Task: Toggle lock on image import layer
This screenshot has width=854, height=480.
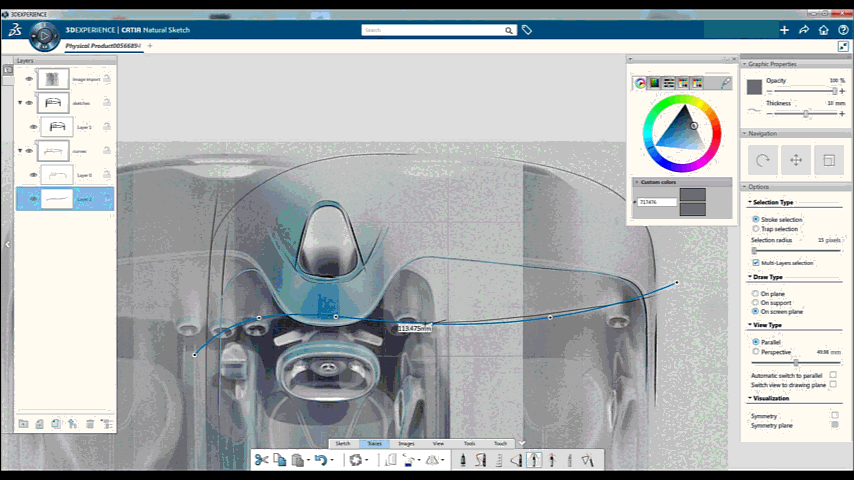Action: click(107, 79)
